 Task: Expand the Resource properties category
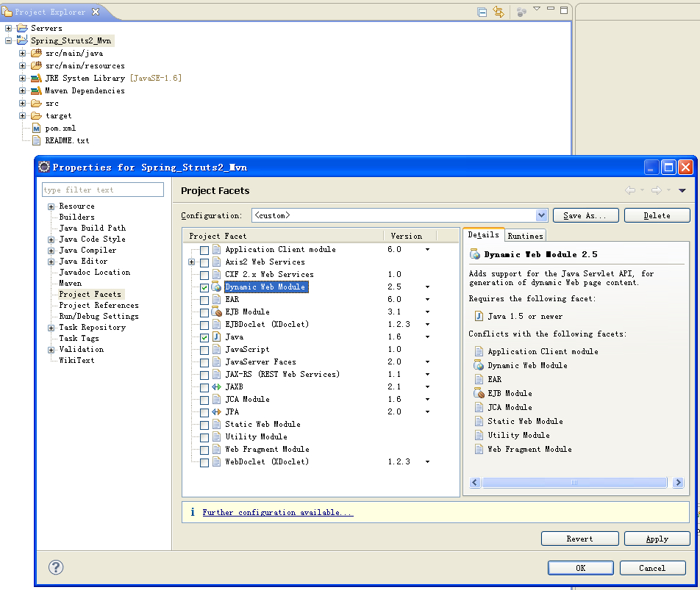pyautogui.click(x=51, y=206)
